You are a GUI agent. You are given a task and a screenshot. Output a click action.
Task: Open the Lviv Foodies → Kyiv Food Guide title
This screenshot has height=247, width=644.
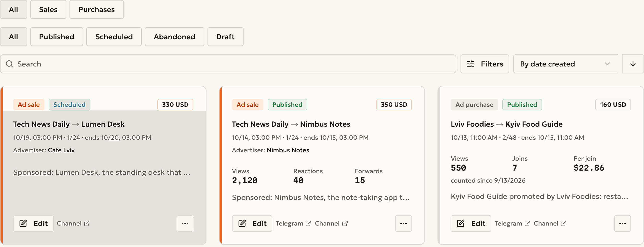pos(507,124)
